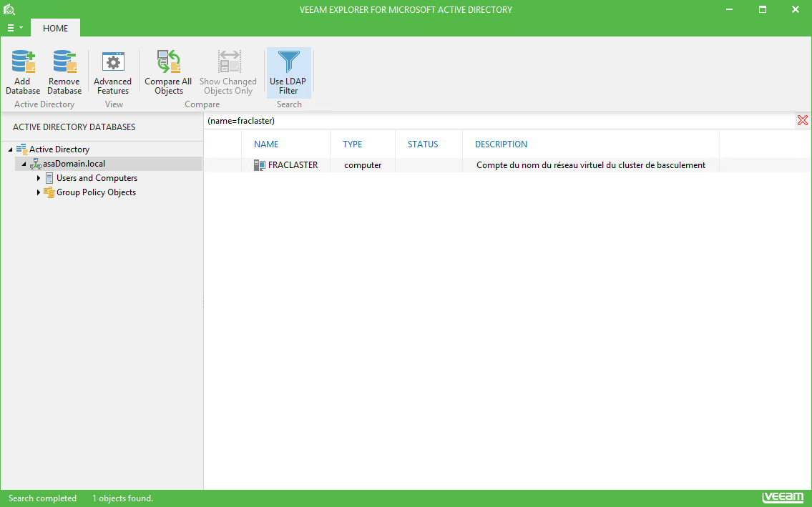Sort by the NAME column header
The image size is (812, 507).
point(266,144)
